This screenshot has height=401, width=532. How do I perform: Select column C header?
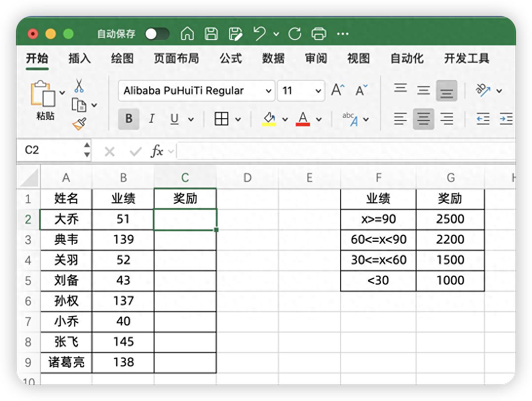click(185, 177)
